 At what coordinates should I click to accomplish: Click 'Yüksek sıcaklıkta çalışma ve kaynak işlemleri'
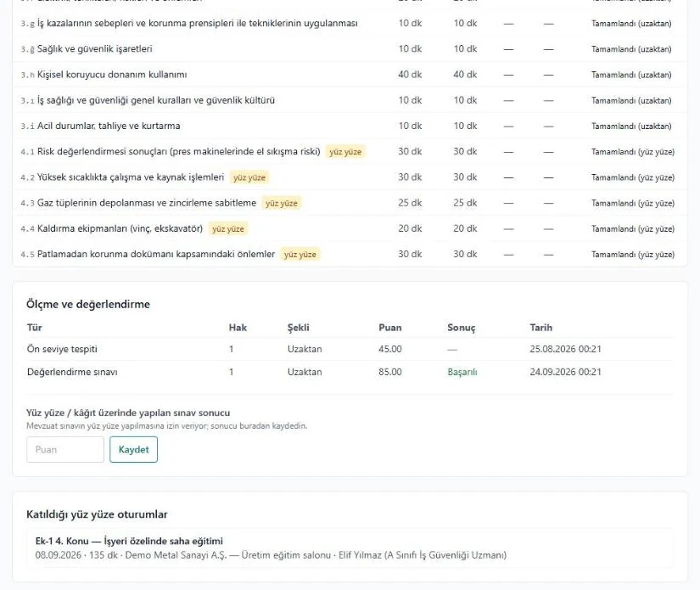(x=131, y=177)
